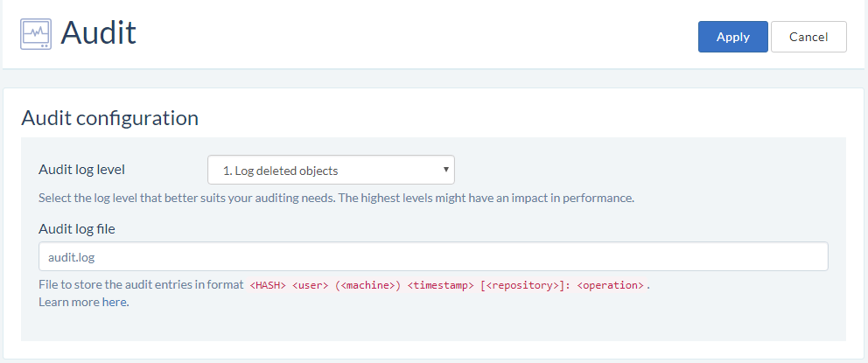Open the 'here' learn more link
The width and height of the screenshot is (868, 363).
[x=115, y=302]
